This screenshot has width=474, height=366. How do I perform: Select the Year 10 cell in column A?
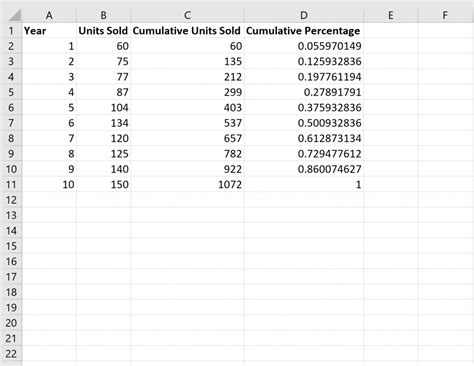49,184
